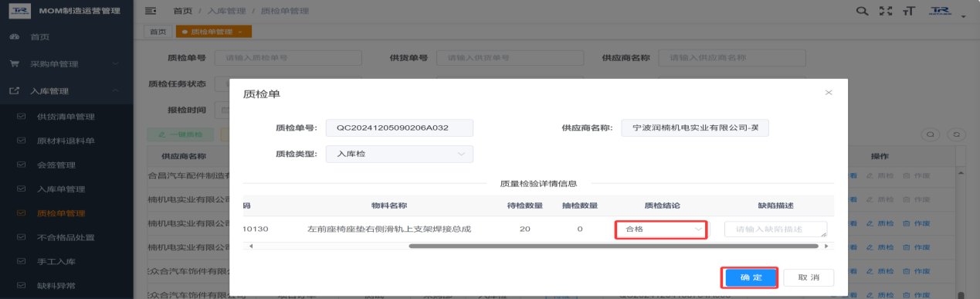Image resolution: width=980 pixels, height=299 pixels.
Task: Click the 入库管理 share icon in sidebar
Action: point(15,91)
